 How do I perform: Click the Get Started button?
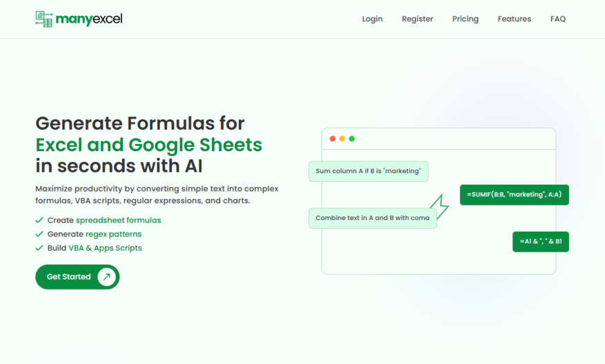[77, 277]
